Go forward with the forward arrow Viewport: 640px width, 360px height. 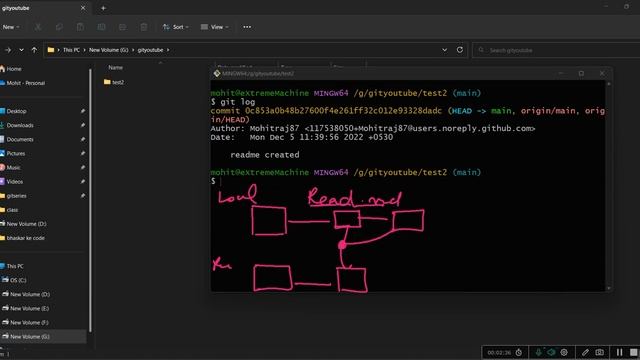[x=8, y=50]
